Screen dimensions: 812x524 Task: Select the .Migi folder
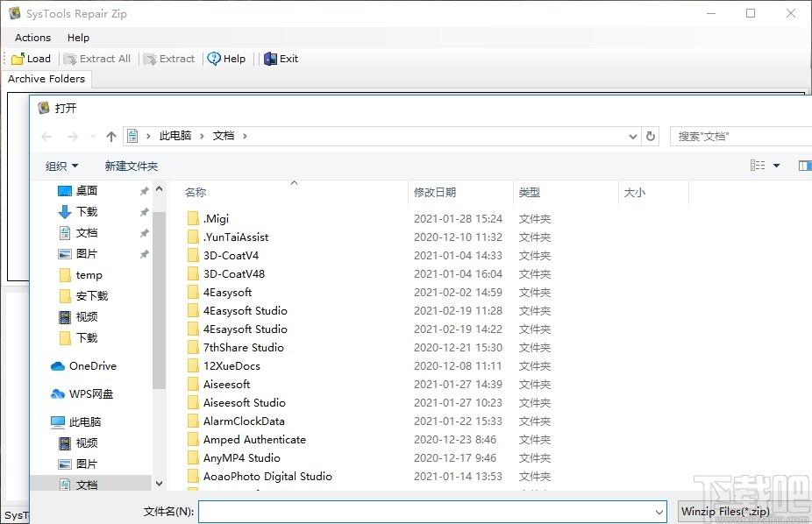(216, 219)
